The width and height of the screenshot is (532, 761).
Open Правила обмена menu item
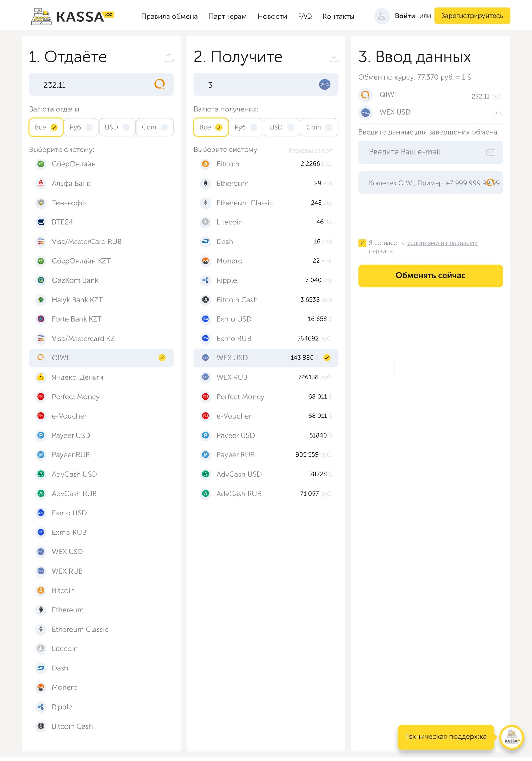169,16
